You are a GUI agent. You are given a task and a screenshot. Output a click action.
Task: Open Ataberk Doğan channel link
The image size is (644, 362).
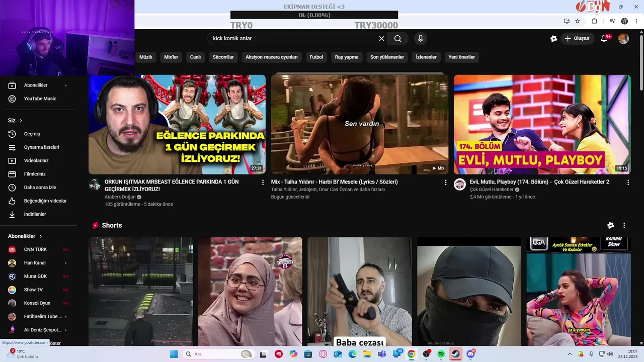coord(120,197)
